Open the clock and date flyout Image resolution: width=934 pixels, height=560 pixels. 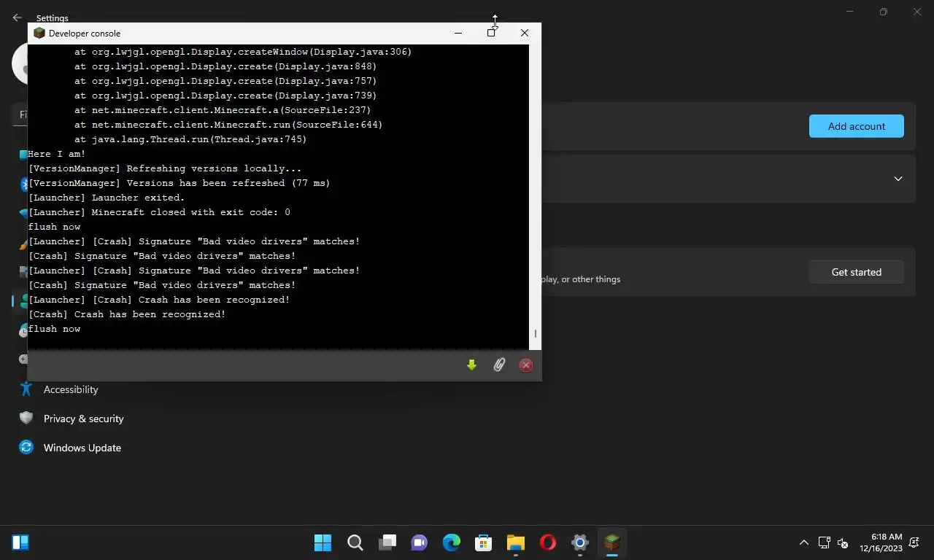(881, 542)
